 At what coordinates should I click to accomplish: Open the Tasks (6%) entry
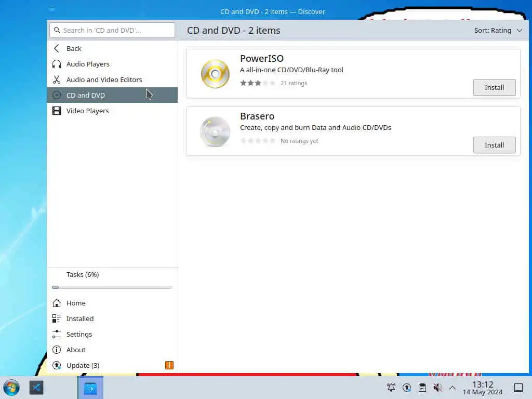pyautogui.click(x=112, y=274)
